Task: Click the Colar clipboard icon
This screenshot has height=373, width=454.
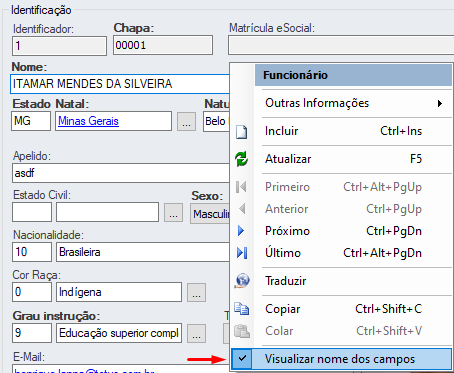Action: tap(242, 331)
